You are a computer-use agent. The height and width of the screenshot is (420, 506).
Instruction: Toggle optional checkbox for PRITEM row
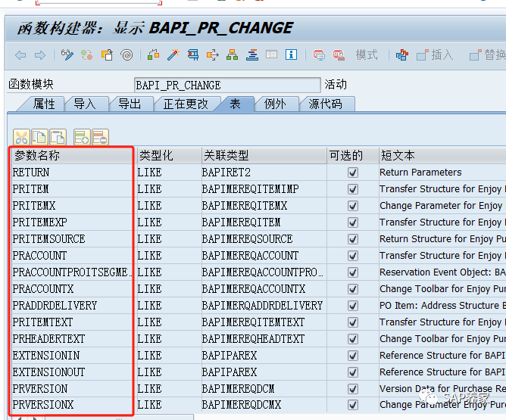point(353,189)
